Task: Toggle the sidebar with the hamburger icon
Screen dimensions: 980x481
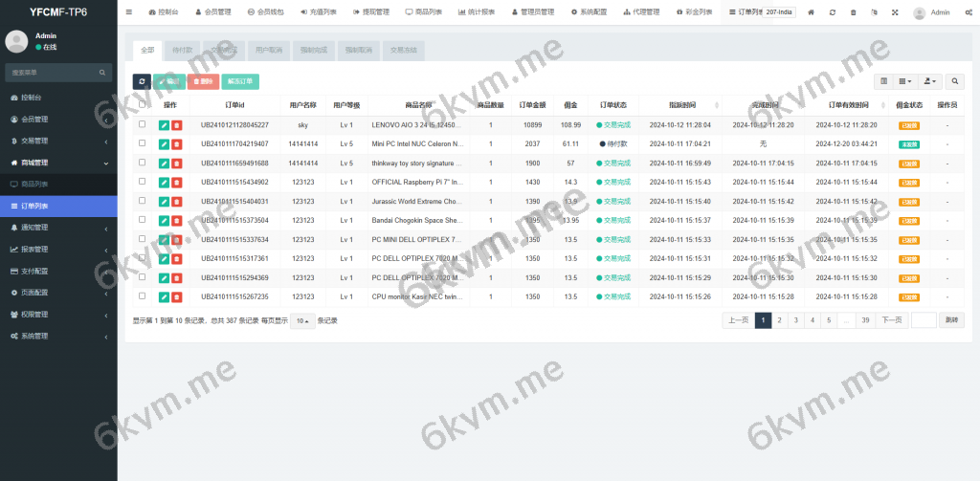Action: 129,12
